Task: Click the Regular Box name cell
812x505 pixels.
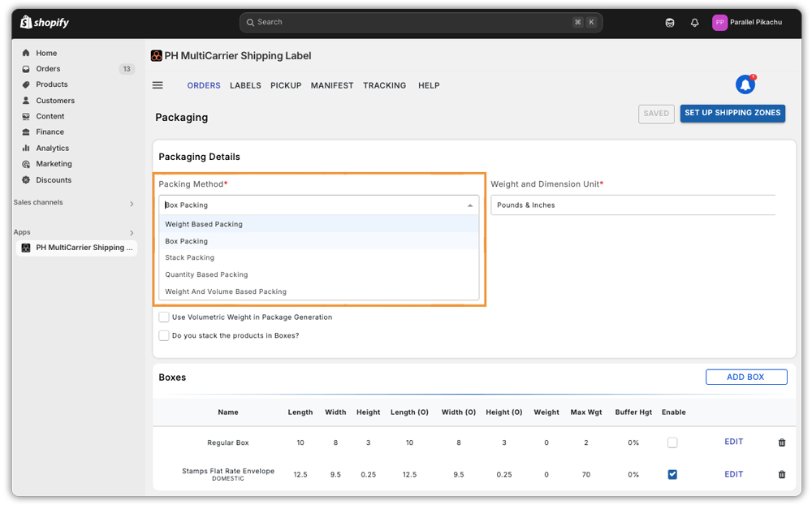Action: coord(228,442)
